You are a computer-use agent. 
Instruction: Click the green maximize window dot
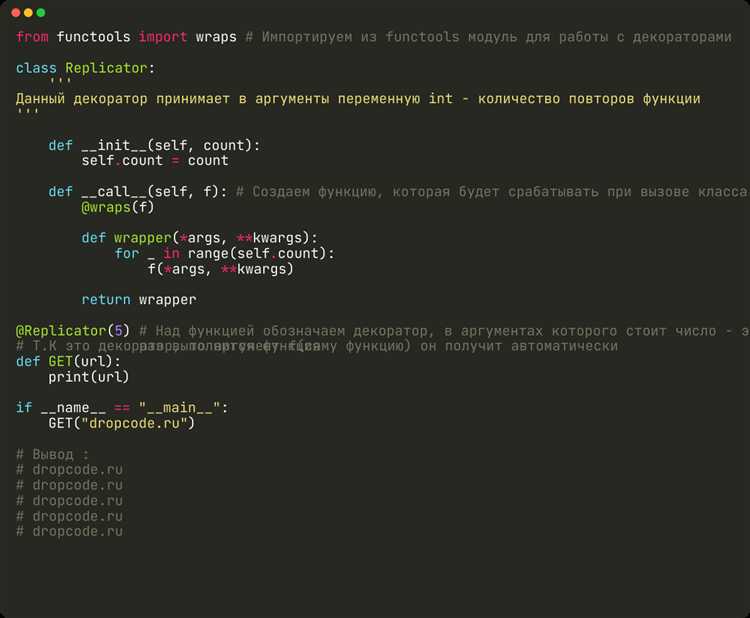coord(41,13)
